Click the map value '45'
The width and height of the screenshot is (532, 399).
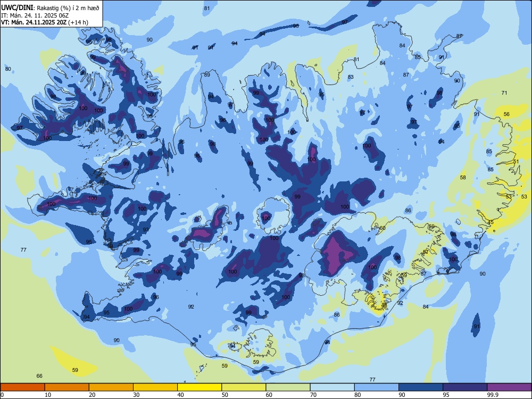tap(491, 222)
